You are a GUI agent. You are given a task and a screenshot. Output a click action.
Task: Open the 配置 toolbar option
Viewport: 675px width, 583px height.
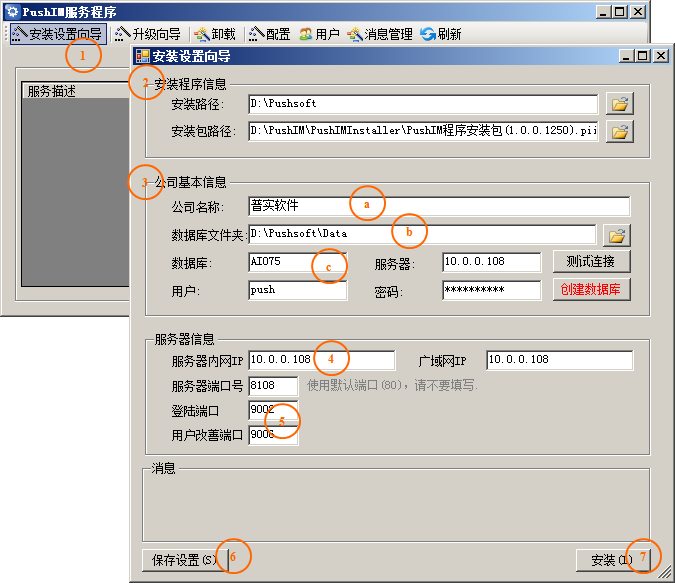point(269,34)
